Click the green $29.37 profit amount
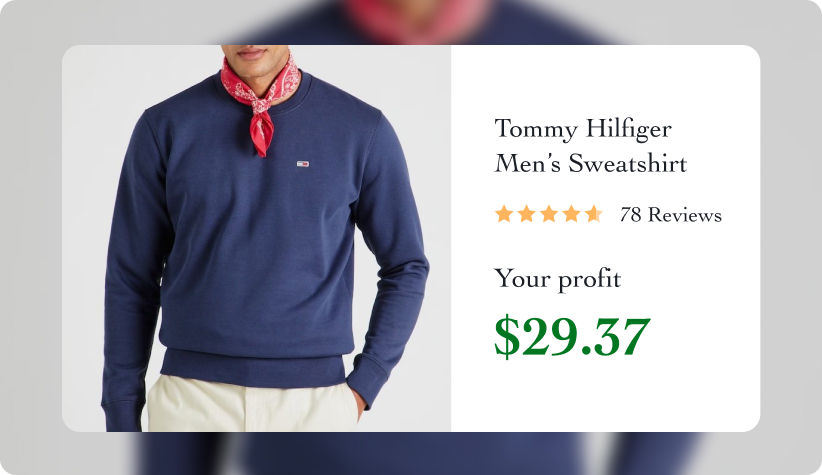Screen dimensions: 822x475 (572, 337)
